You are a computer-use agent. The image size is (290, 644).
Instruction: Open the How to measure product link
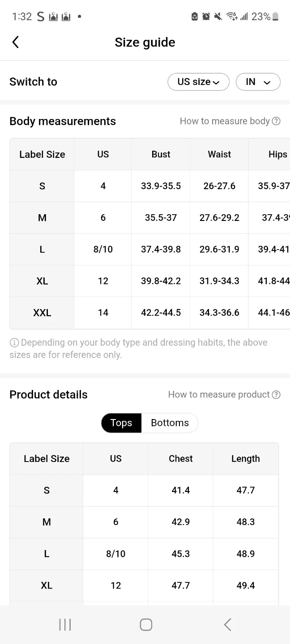point(219,394)
